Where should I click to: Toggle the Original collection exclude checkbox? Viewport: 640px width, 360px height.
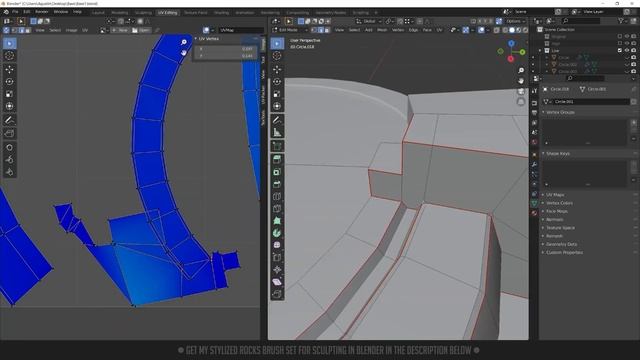620,36
